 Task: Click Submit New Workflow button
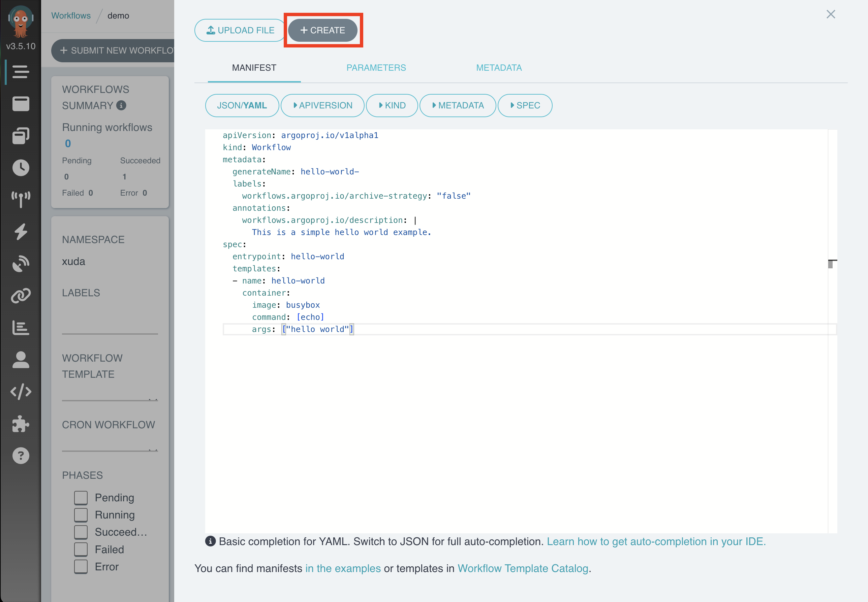113,50
